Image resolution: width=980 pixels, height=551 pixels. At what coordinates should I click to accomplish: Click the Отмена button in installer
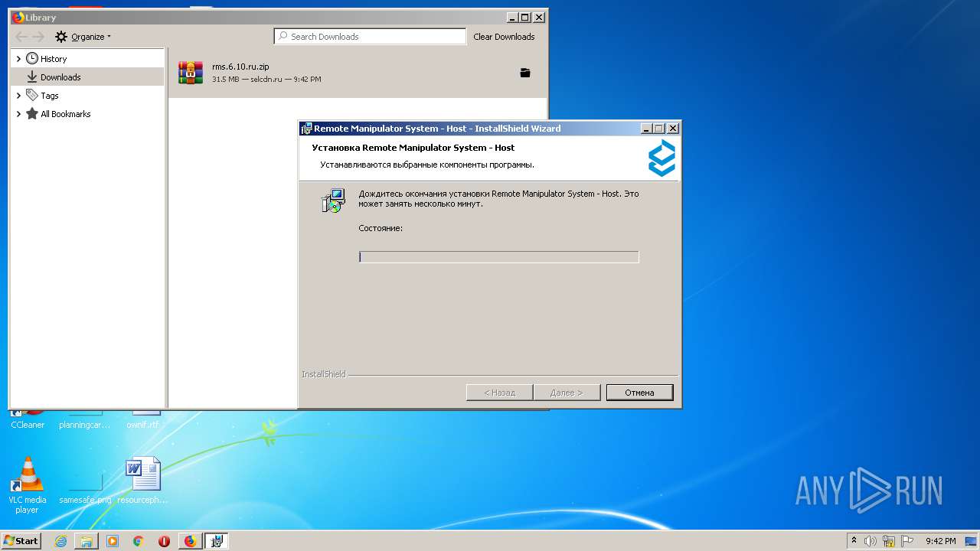[x=639, y=393]
